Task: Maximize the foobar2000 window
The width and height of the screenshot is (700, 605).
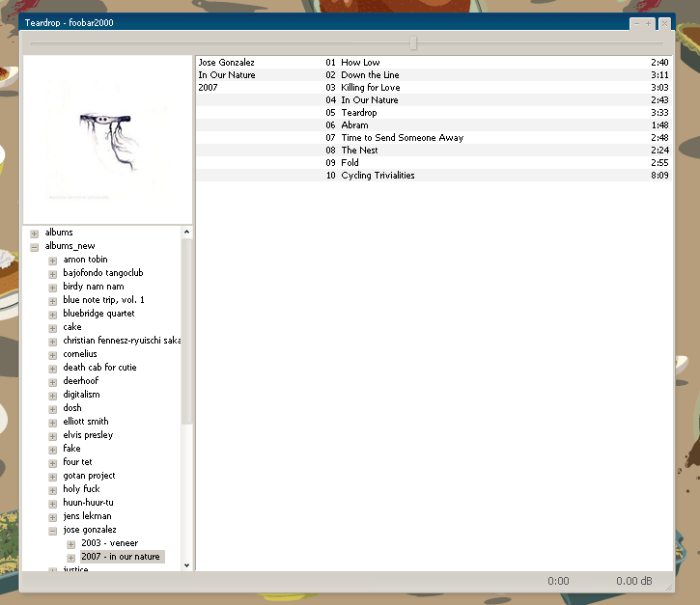Action: point(648,24)
